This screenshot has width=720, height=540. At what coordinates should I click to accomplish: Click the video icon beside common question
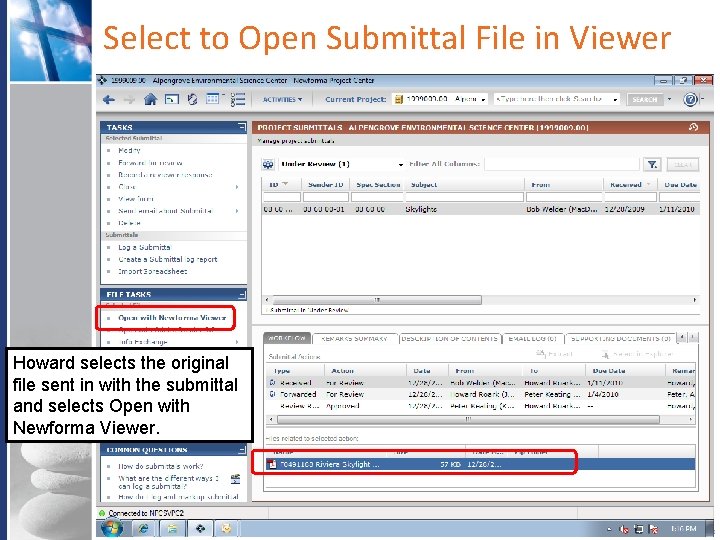tap(235, 479)
